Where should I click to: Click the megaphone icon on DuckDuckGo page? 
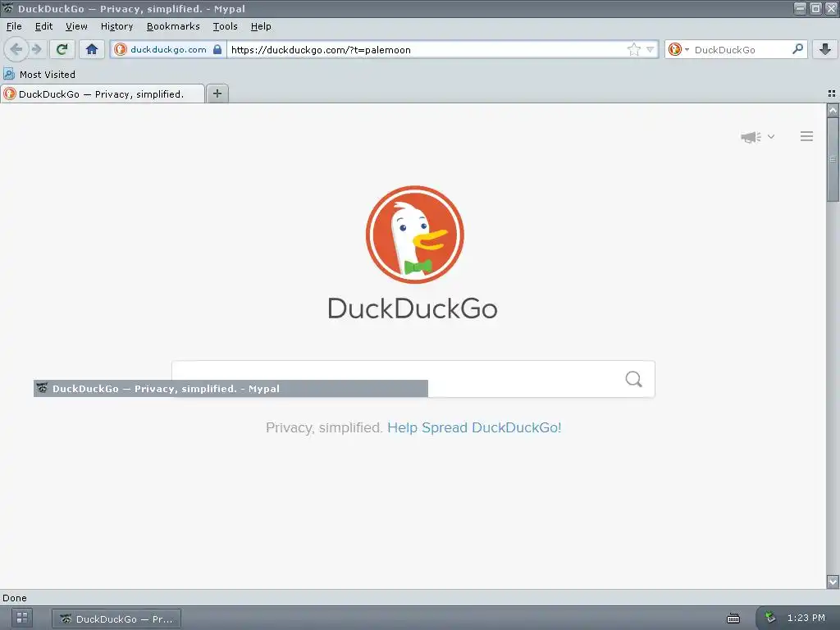pos(751,137)
